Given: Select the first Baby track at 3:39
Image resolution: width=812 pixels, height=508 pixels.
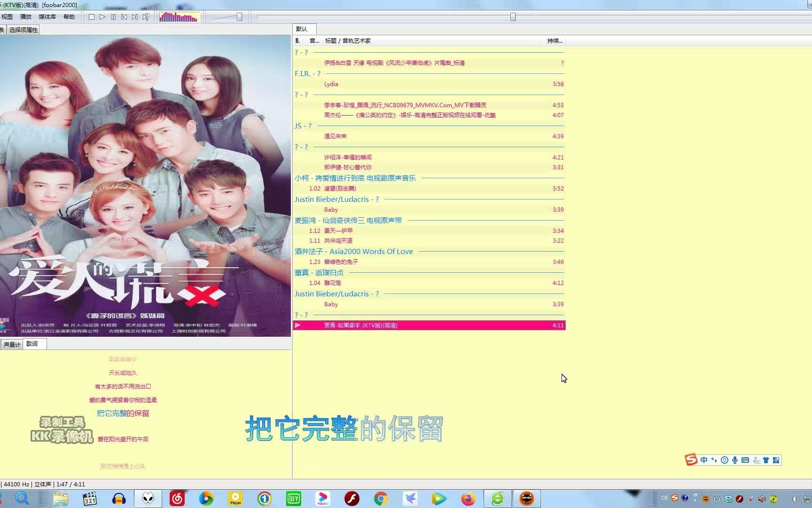Looking at the screenshot, I should pos(429,210).
